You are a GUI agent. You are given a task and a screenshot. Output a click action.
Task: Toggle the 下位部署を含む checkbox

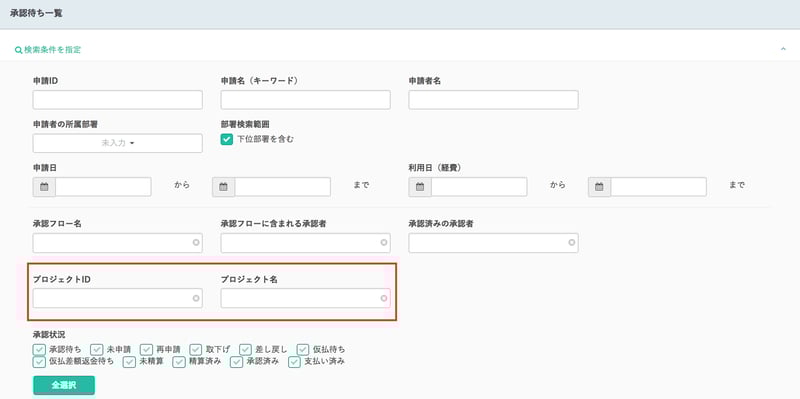click(x=227, y=139)
